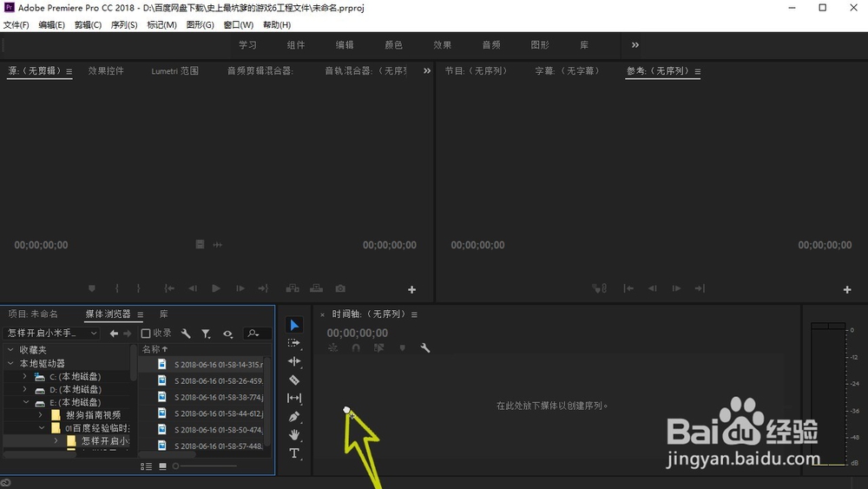The height and width of the screenshot is (489, 868).
Task: Mark In point in source monitor
Action: coord(117,288)
